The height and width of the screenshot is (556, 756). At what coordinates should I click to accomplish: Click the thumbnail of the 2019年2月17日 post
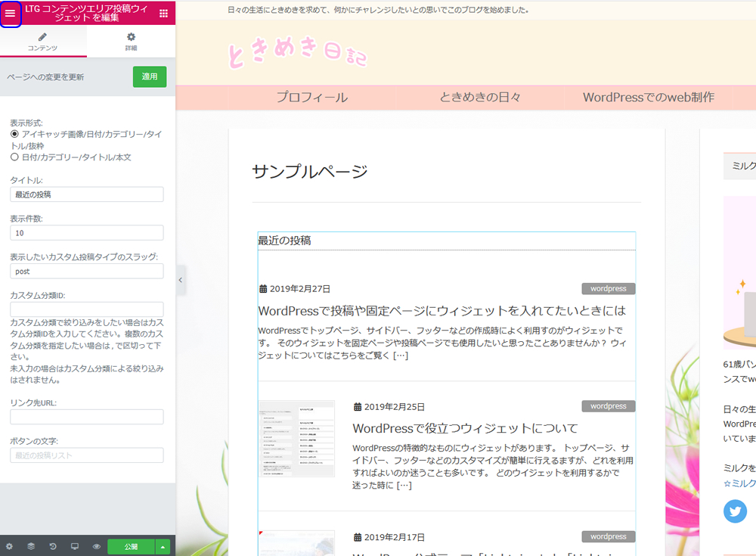pyautogui.click(x=296, y=543)
